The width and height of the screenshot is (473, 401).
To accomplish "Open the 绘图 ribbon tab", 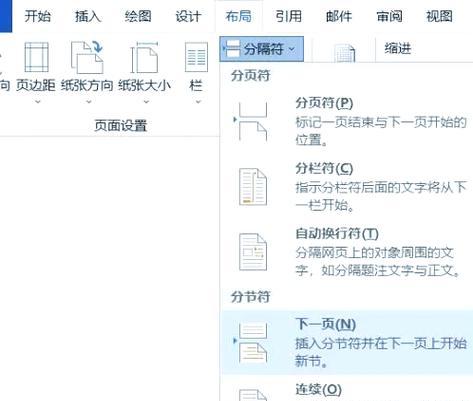I will point(138,16).
